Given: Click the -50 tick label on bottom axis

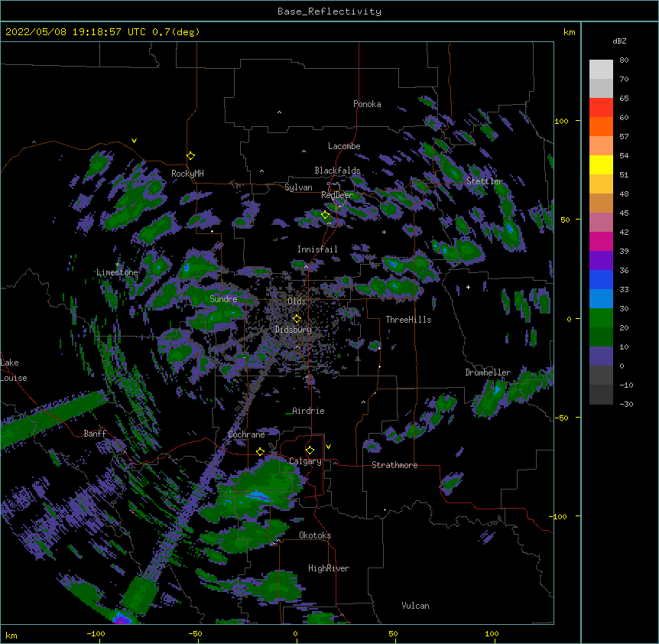Looking at the screenshot, I should pyautogui.click(x=196, y=633).
